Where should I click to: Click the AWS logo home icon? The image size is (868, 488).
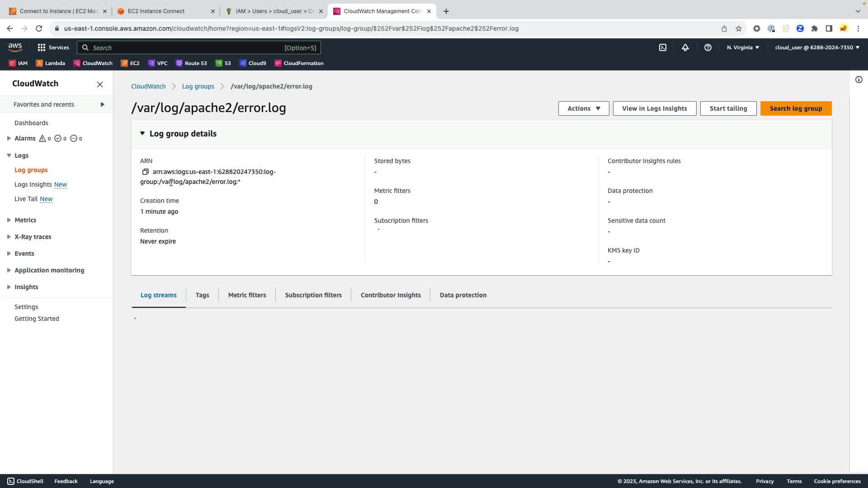point(15,47)
